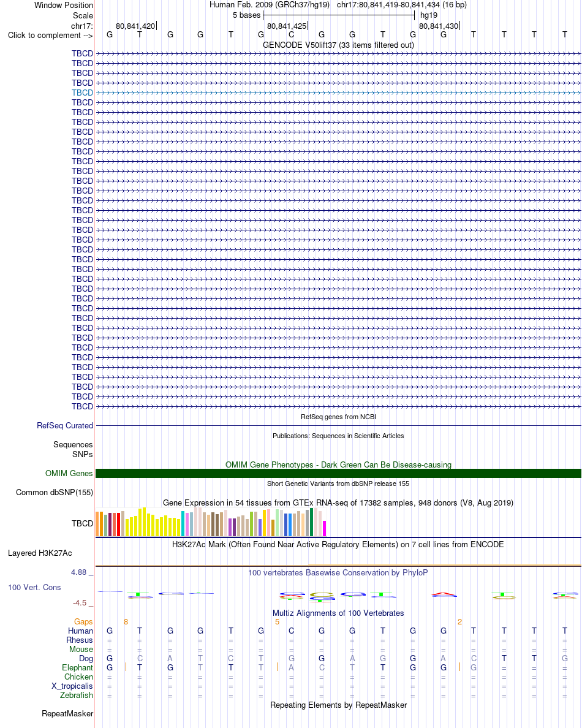Click the Publications: Sequences in Scientific Articles title
Image resolution: width=582 pixels, height=728 pixels.
coord(338,436)
